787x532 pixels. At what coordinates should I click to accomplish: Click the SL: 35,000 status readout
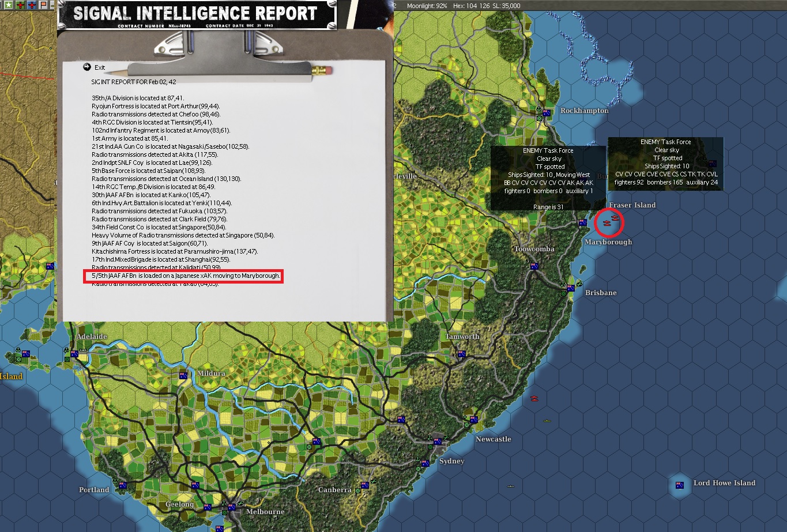pos(505,6)
